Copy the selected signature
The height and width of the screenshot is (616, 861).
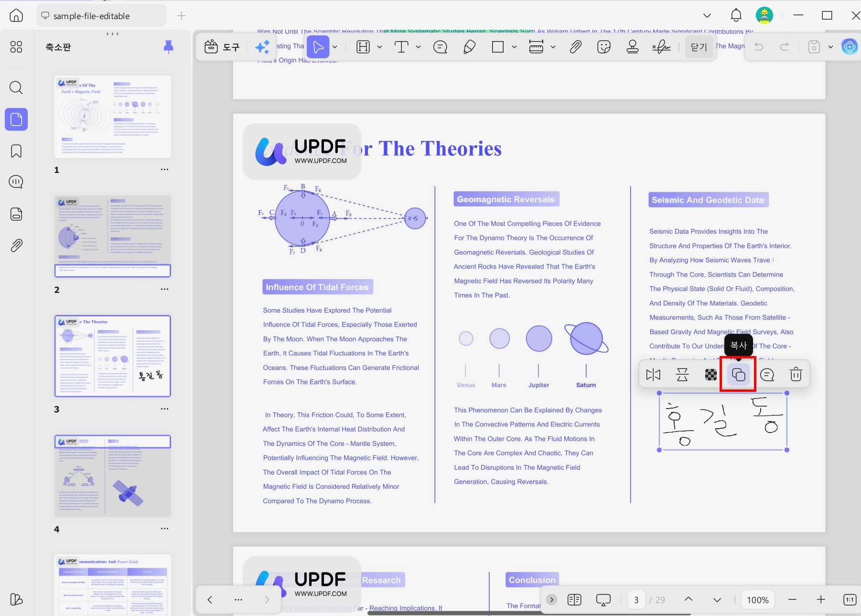[x=739, y=375]
